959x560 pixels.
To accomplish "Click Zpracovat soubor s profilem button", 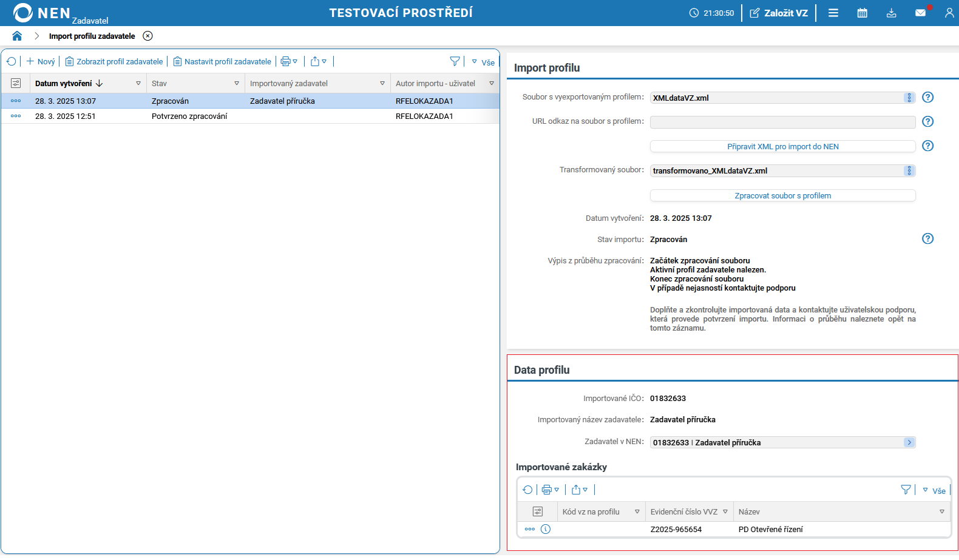I will (x=782, y=195).
